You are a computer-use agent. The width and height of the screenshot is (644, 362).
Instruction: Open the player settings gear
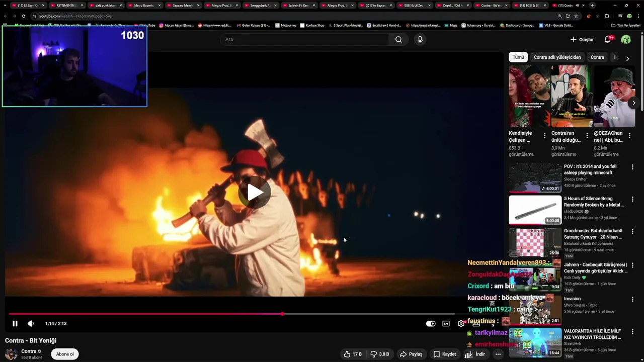click(461, 324)
